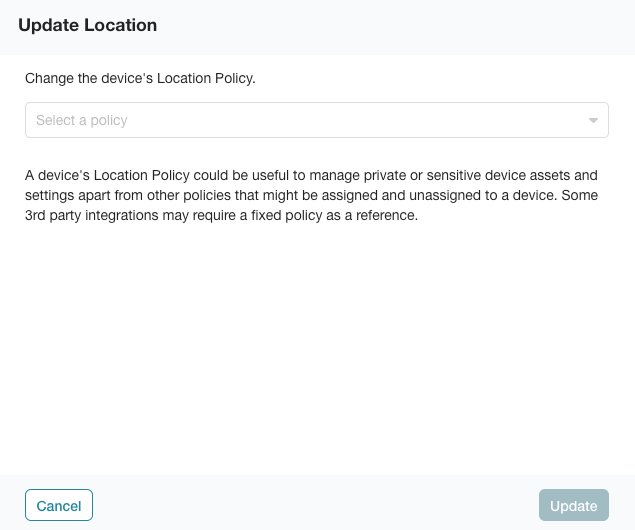Click 'Change the device's Location Policy.' text
The height and width of the screenshot is (530, 635).
140,78
